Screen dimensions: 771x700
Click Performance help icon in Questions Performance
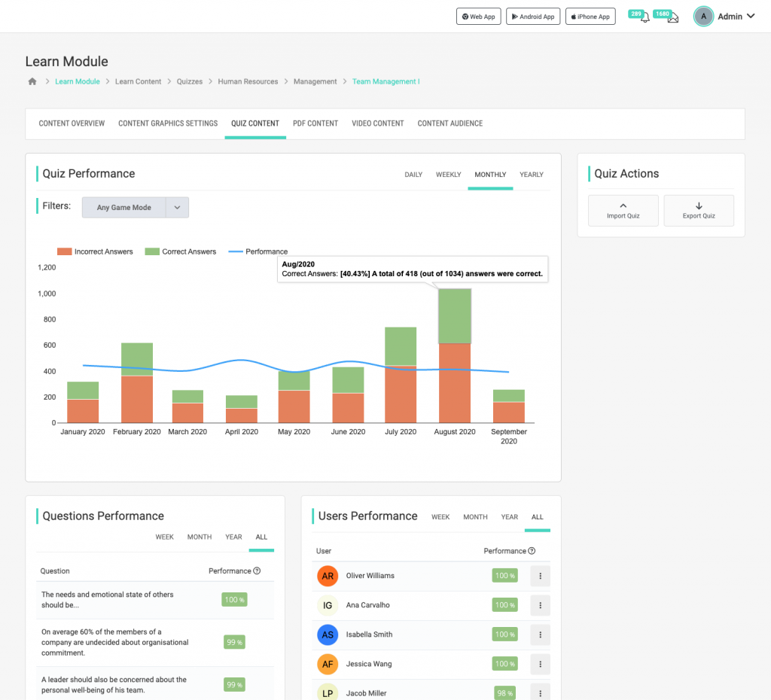click(257, 571)
